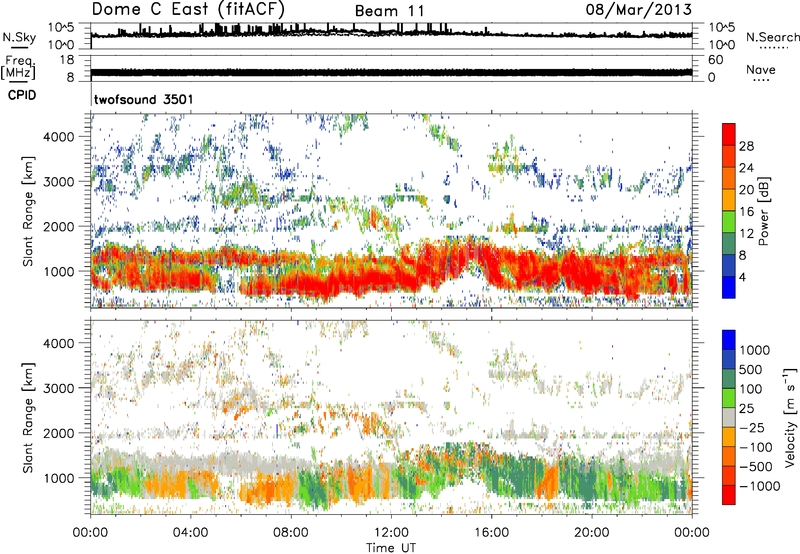This screenshot has height=554, width=800.
Task: Click the "Time UT" axis label
Action: [x=391, y=547]
